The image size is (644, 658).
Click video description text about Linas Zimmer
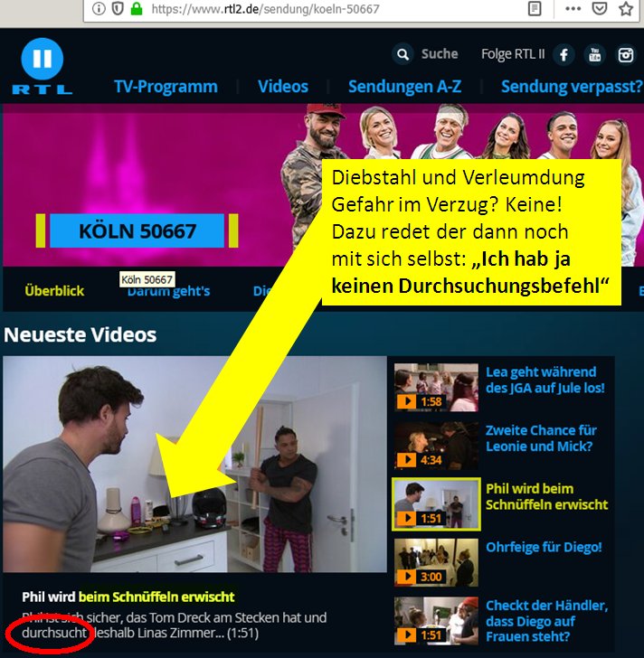[x=175, y=625]
